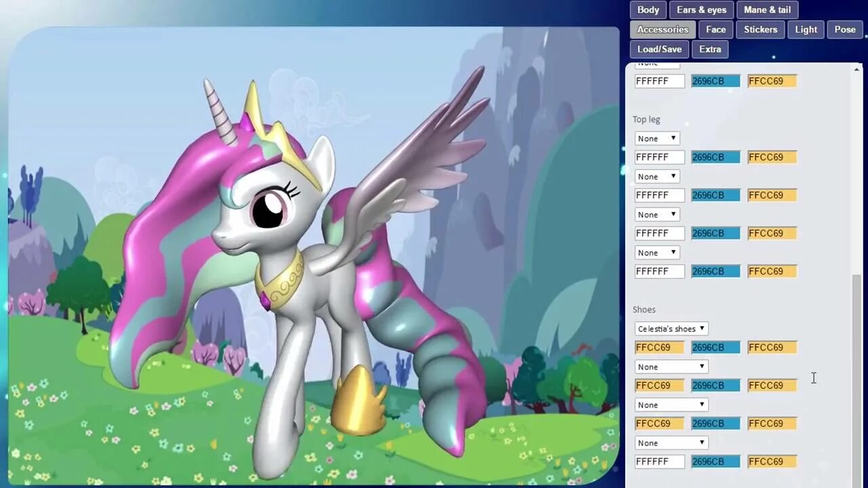Click FFCC69 field under fourth Shoes dropdown
The height and width of the screenshot is (488, 868).
(x=772, y=461)
